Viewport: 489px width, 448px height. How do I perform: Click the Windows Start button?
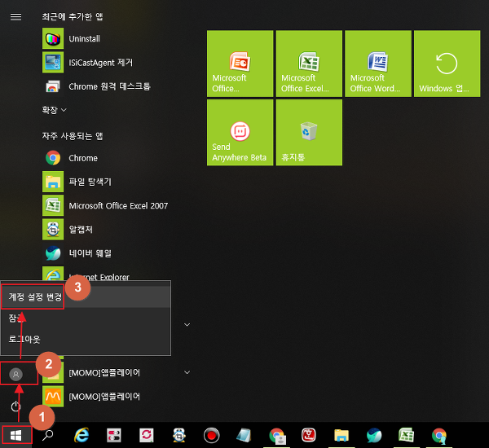coord(16,435)
